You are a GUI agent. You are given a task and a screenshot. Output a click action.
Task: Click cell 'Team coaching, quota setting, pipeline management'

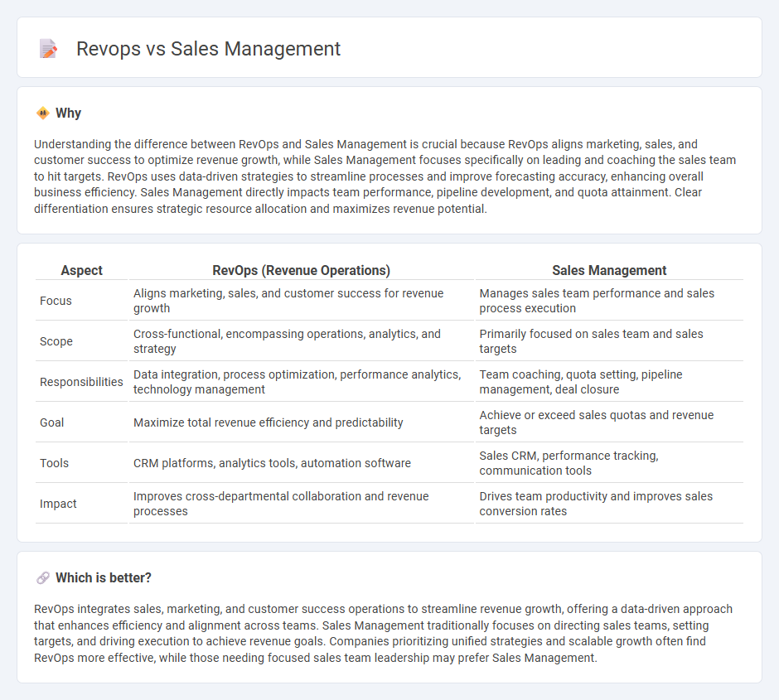click(609, 382)
